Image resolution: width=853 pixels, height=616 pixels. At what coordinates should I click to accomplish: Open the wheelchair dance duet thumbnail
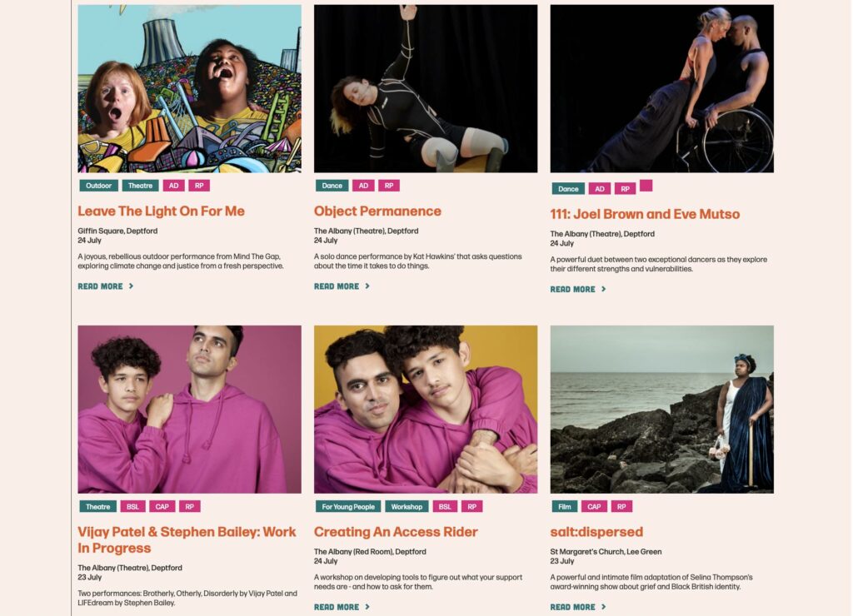pyautogui.click(x=661, y=88)
